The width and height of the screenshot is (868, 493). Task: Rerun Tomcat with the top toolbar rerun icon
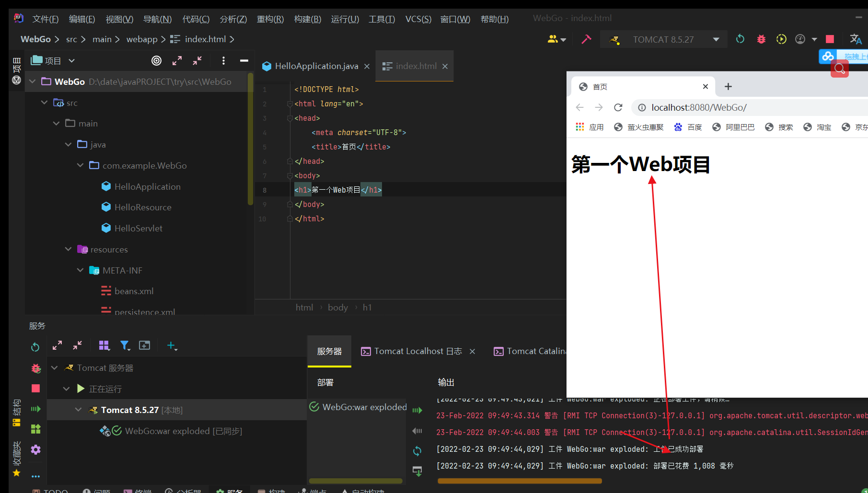(x=740, y=39)
